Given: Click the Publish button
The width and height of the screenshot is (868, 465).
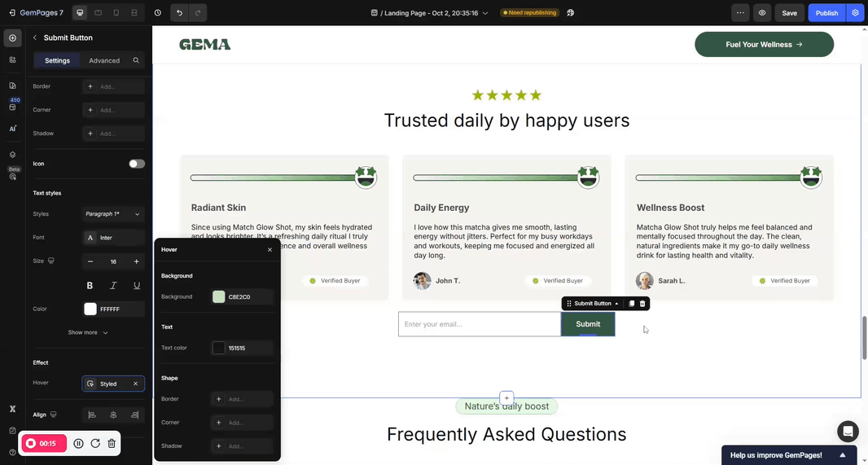Looking at the screenshot, I should tap(826, 13).
